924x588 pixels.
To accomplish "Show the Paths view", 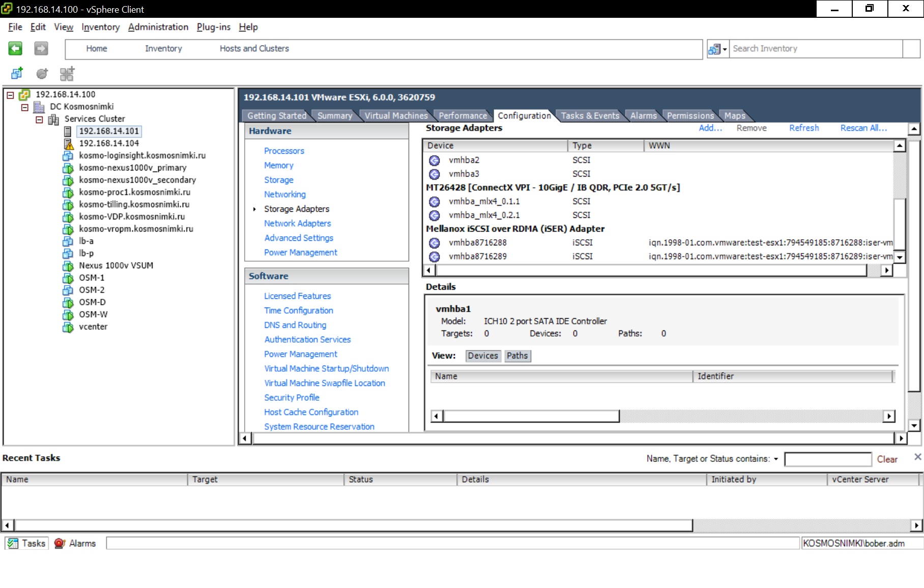I will coord(517,356).
